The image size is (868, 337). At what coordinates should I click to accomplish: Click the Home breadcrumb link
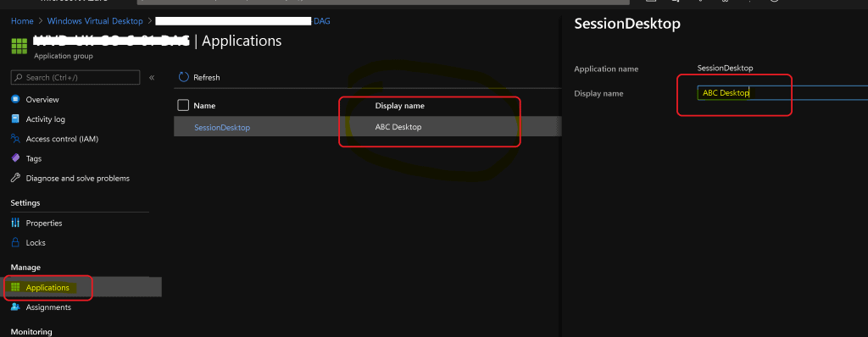[22, 21]
